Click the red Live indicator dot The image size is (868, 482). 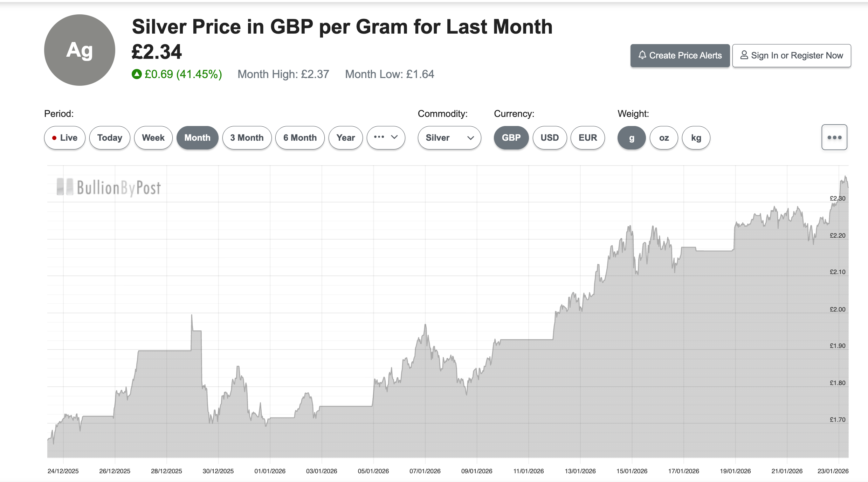pos(55,138)
